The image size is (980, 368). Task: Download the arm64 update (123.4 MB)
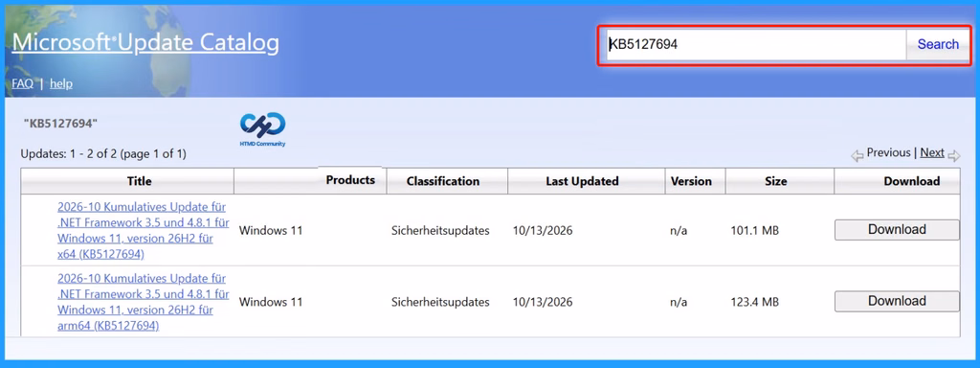[x=897, y=301]
